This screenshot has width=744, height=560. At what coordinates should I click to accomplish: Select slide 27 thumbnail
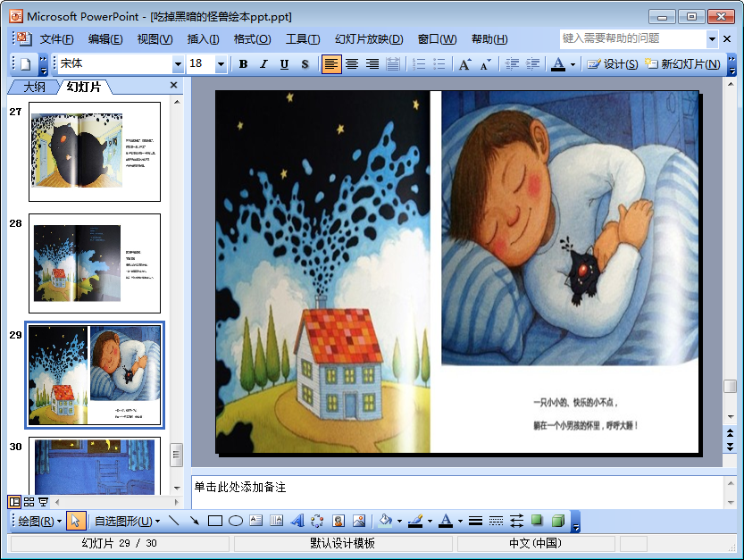pos(95,152)
